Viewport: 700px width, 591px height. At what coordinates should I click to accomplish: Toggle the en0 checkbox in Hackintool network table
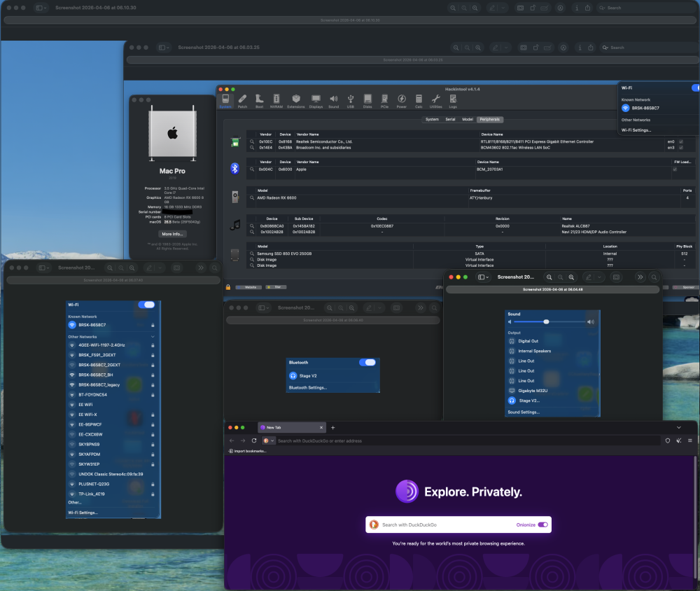pos(681,141)
